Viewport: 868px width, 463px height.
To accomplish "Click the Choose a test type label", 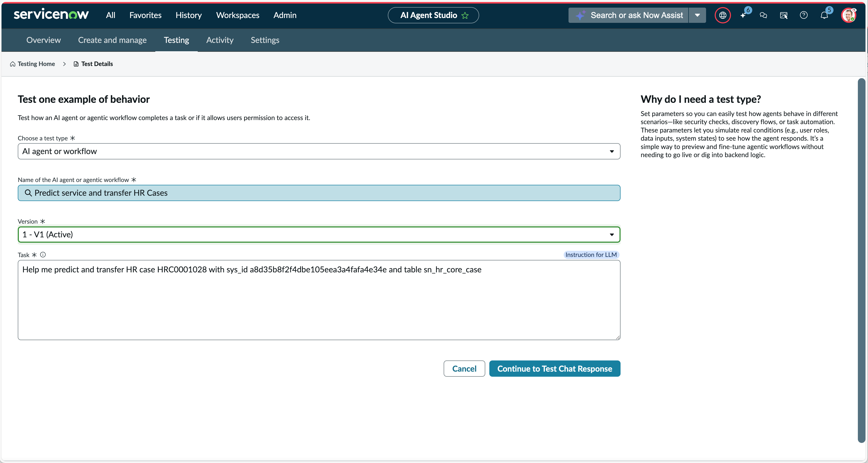I will (43, 138).
